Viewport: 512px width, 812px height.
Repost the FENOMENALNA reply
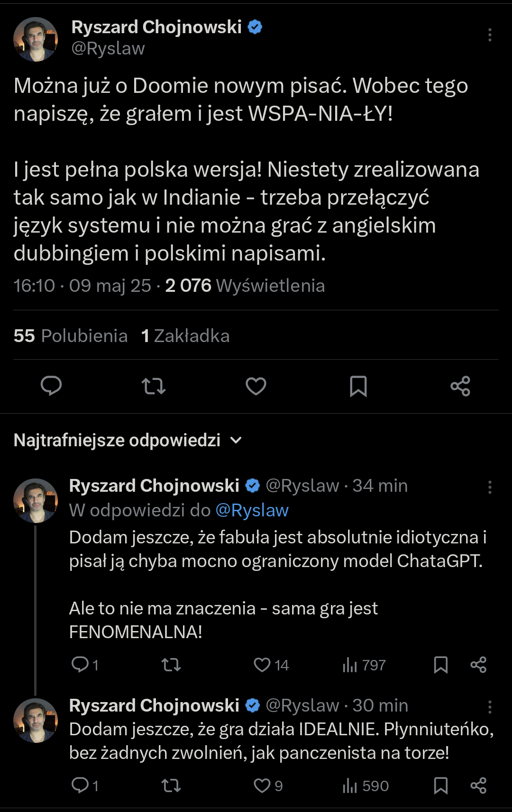point(171,665)
